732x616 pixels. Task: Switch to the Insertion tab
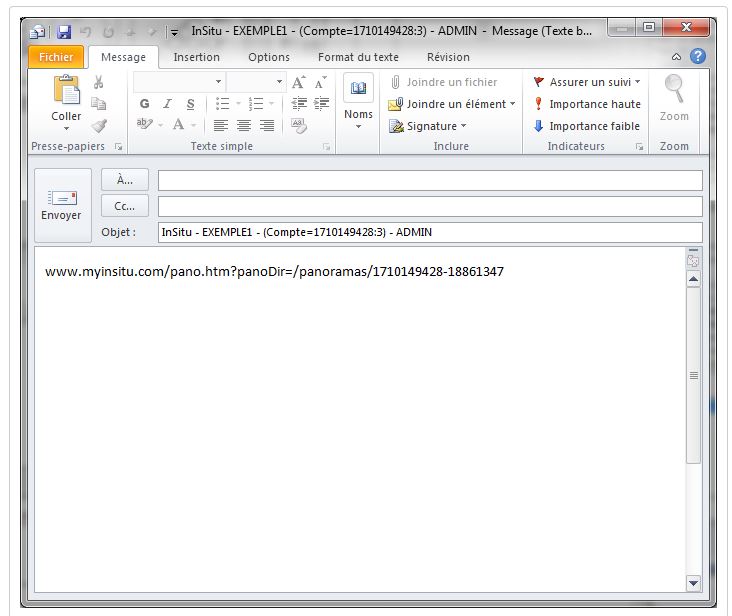point(196,57)
